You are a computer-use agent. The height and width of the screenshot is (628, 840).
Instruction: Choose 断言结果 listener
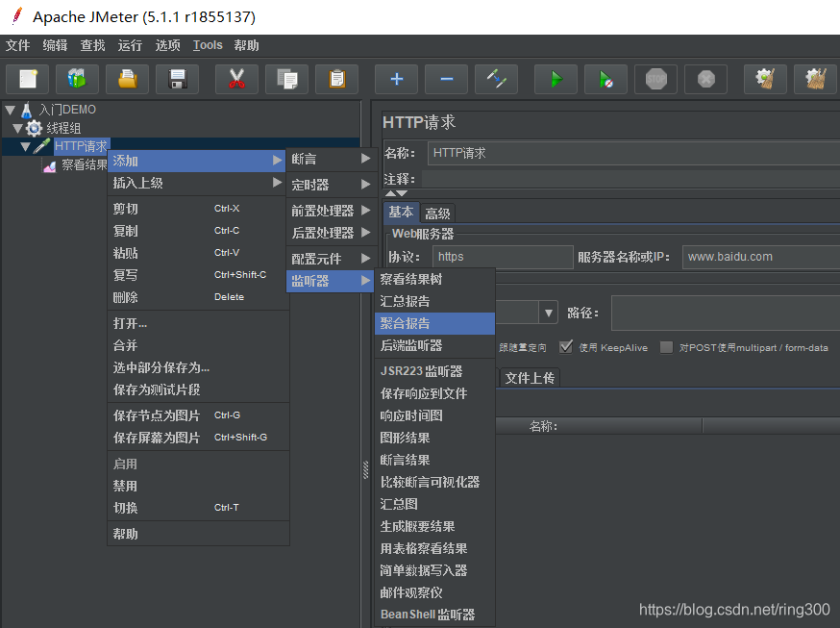pyautogui.click(x=435, y=460)
